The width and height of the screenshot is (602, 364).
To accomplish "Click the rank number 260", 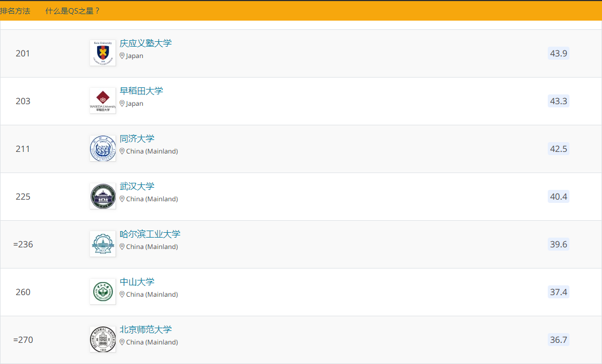I will click(x=23, y=292).
